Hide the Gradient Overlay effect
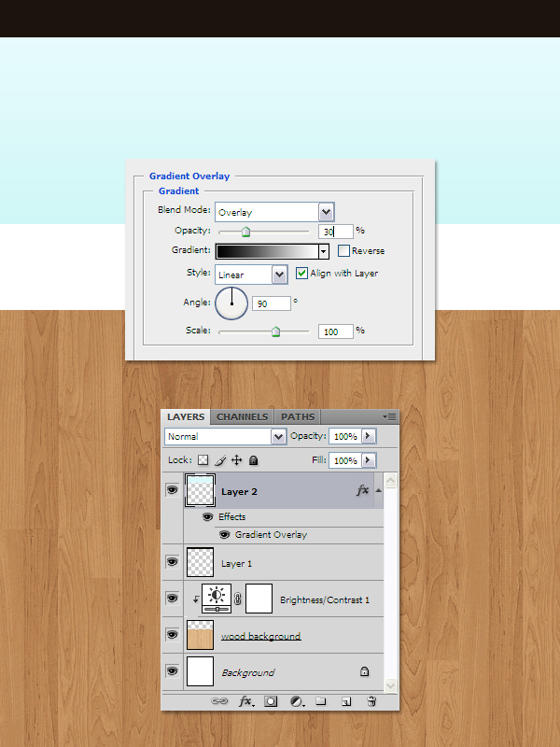This screenshot has height=747, width=560. [x=224, y=534]
